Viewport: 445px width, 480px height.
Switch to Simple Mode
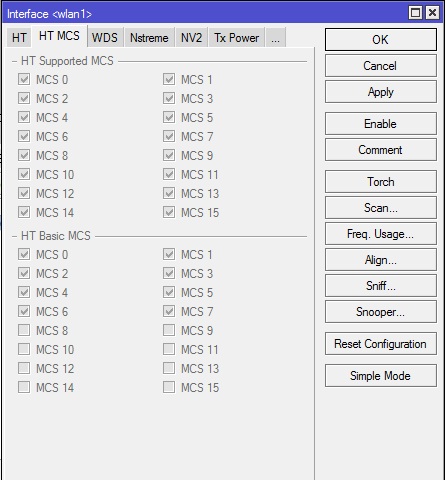point(381,376)
